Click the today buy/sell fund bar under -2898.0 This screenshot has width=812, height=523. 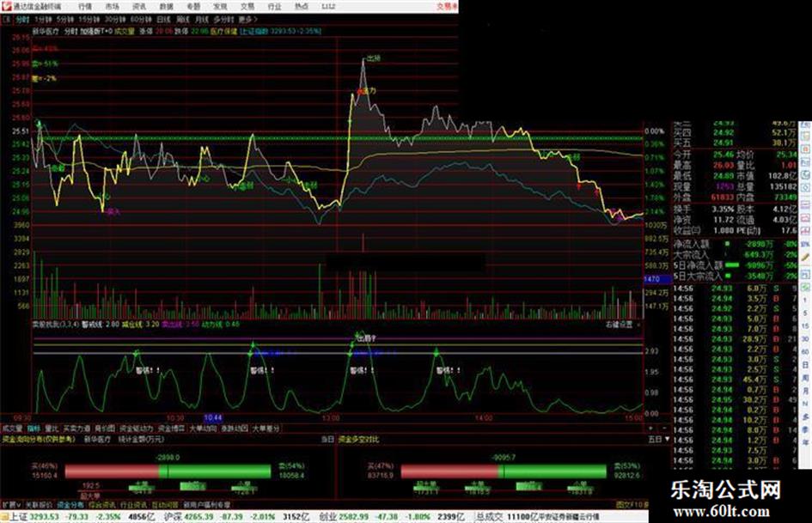pos(168,471)
